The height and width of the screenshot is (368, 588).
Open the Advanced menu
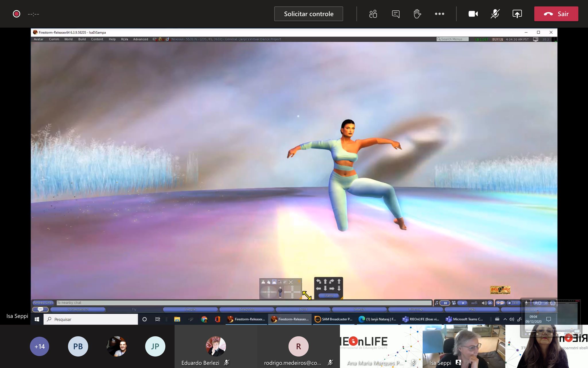pos(141,39)
